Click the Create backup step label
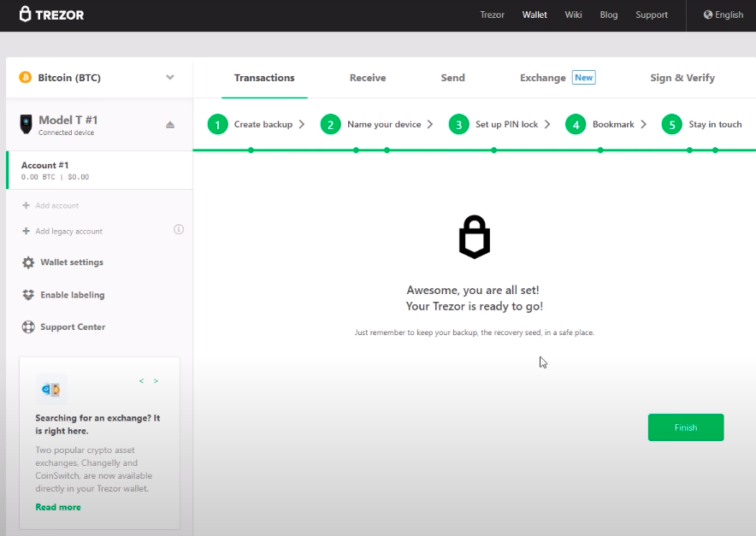 (x=263, y=124)
